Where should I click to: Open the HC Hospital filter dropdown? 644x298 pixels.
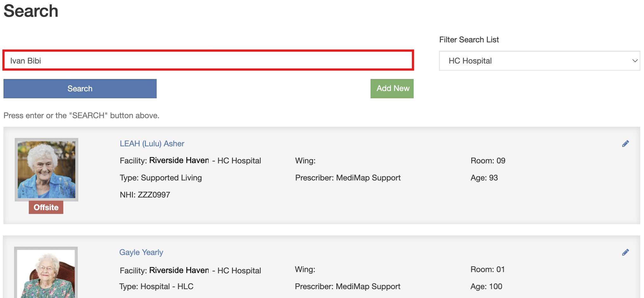pos(539,61)
